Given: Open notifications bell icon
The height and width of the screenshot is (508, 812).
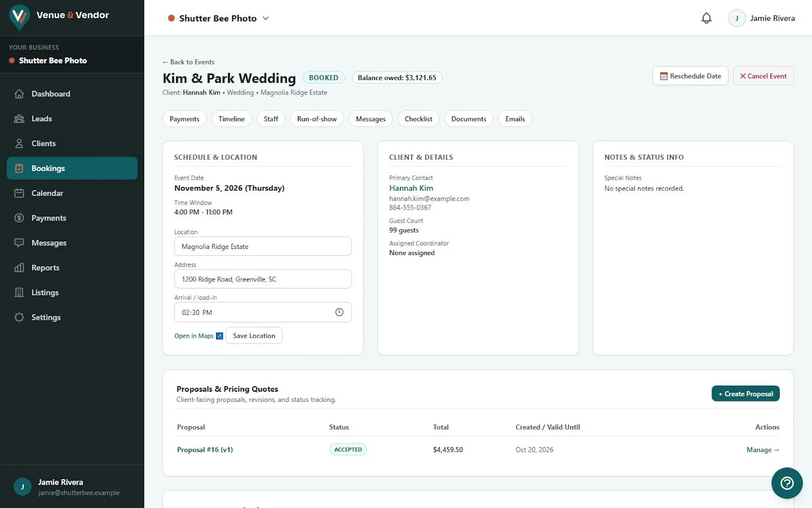Looking at the screenshot, I should point(706,18).
